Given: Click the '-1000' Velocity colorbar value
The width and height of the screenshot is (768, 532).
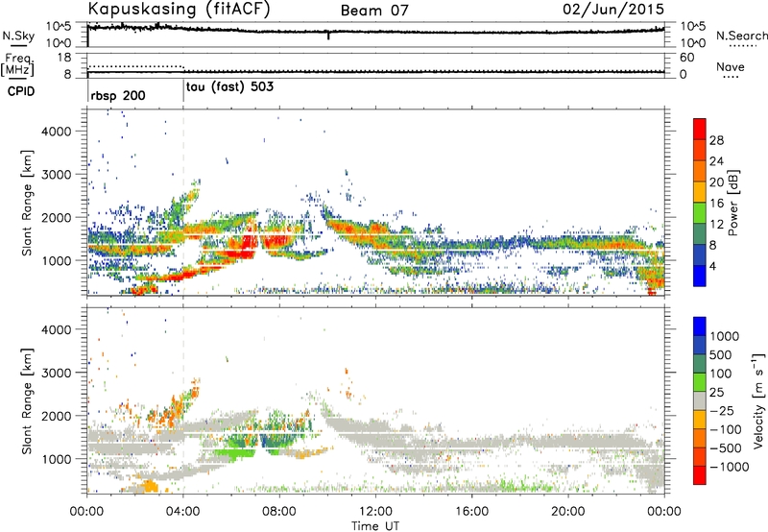Looking at the screenshot, I should [730, 467].
